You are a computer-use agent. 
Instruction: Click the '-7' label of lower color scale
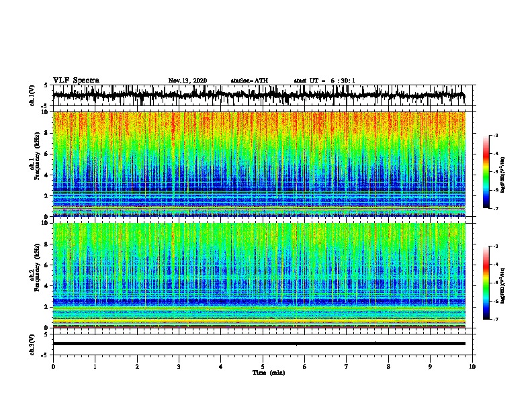pos(495,319)
